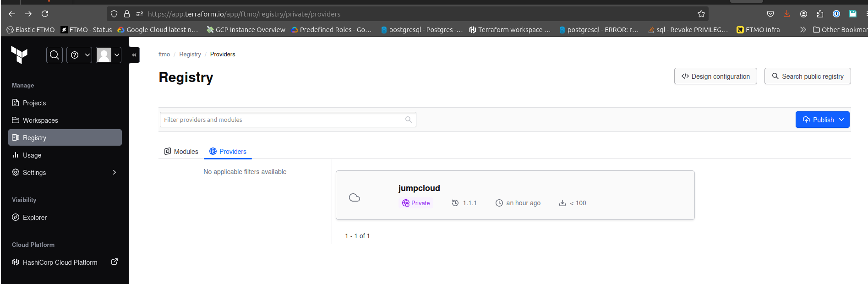Click the browser reload icon

tap(45, 14)
